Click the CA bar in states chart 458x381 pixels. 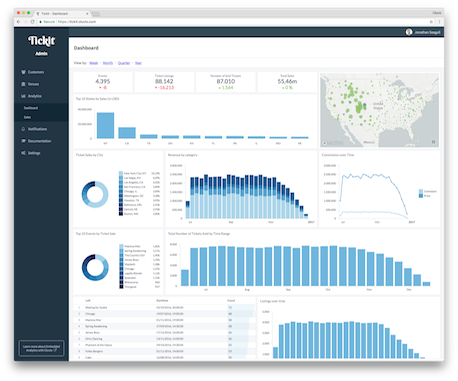(127, 133)
